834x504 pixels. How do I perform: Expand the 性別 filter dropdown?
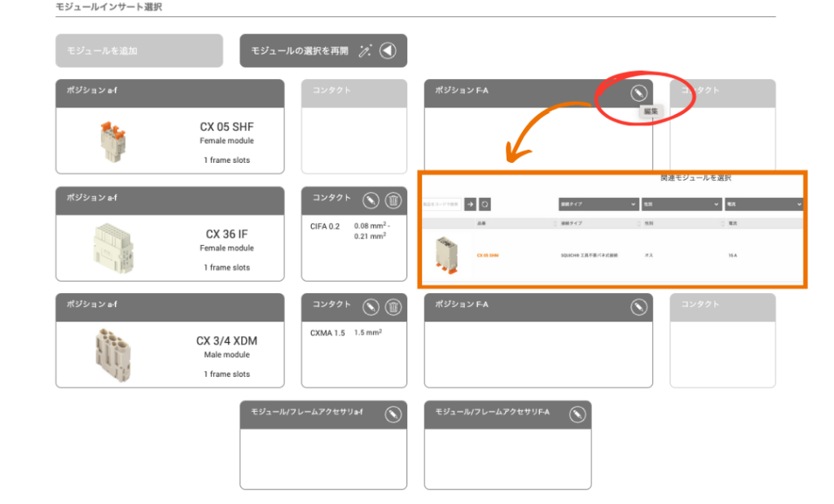[x=681, y=204]
